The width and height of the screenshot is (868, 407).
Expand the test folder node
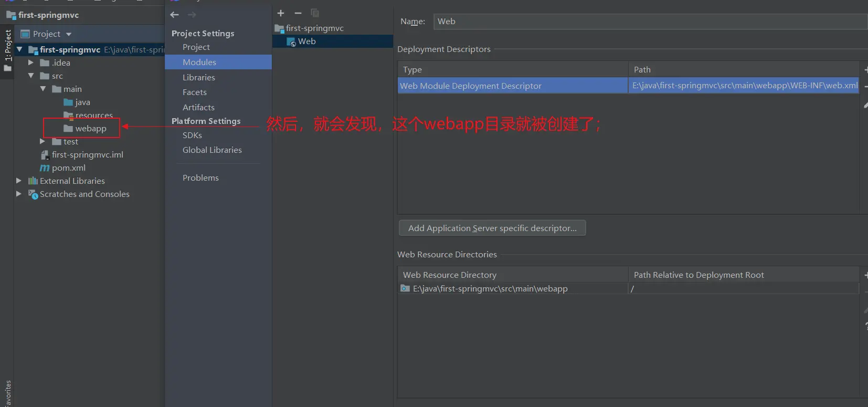43,141
